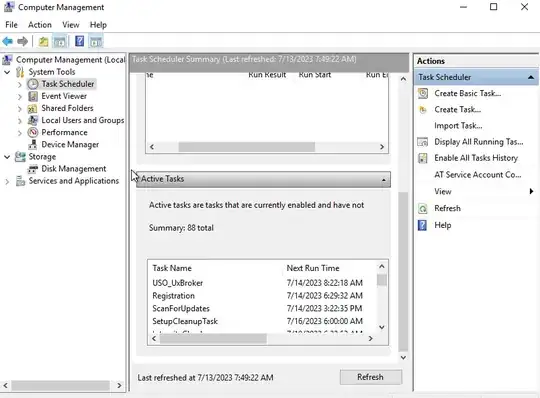The height and width of the screenshot is (398, 540).
Task: Expand the Local Users and Groups node
Action: pyautogui.click(x=20, y=121)
